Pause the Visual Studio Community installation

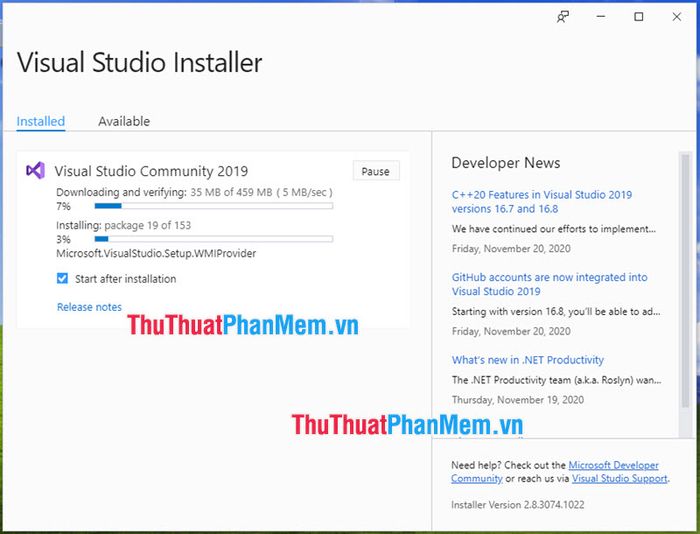pos(376,171)
